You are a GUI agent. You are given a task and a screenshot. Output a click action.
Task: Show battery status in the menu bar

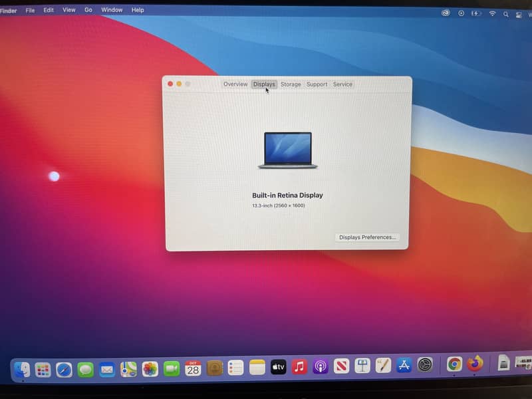click(x=476, y=13)
